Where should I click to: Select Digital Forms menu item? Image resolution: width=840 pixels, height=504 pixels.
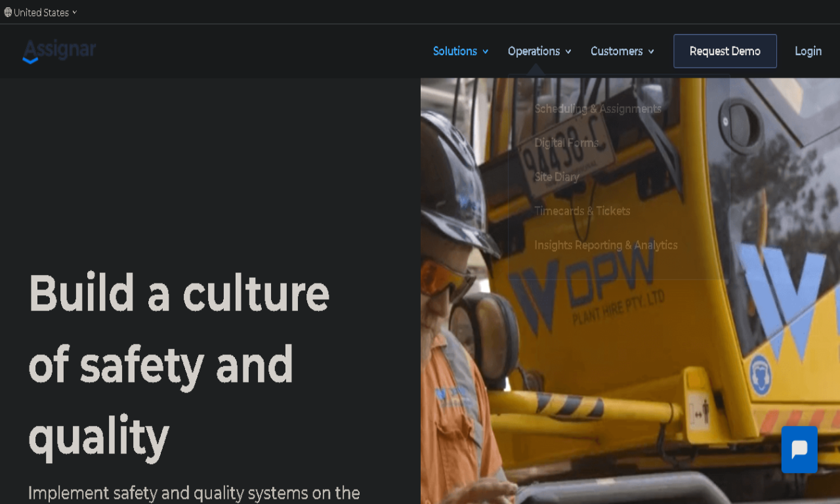(x=566, y=143)
